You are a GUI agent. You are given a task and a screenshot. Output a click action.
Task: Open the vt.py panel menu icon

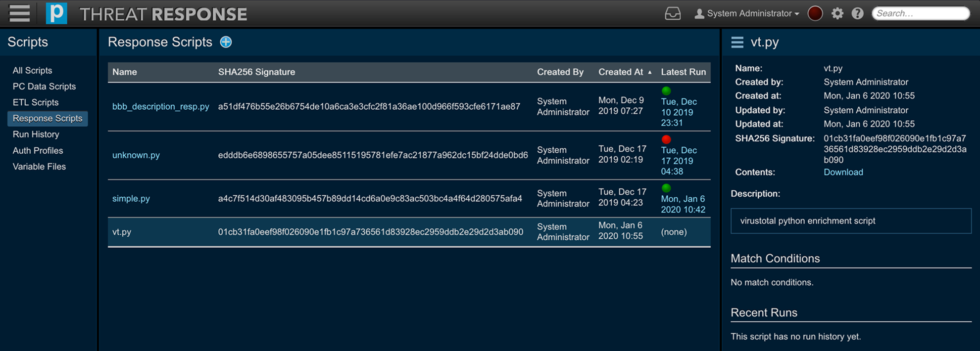pos(737,43)
